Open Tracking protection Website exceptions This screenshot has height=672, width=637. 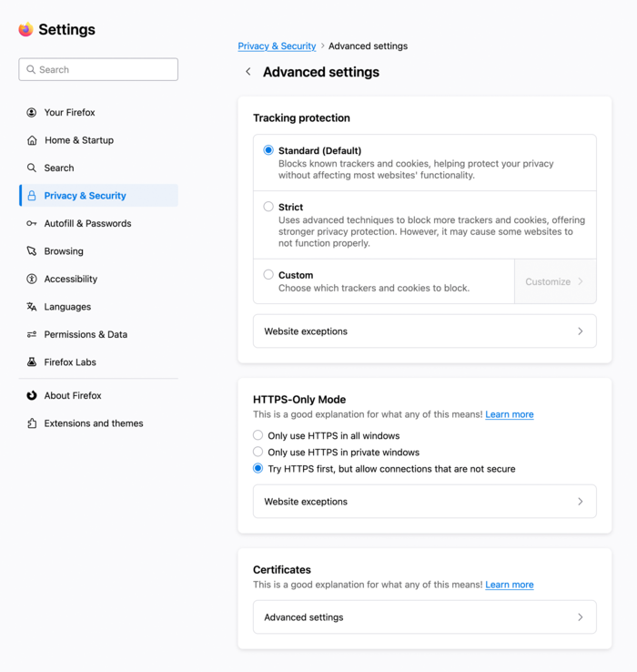(424, 331)
